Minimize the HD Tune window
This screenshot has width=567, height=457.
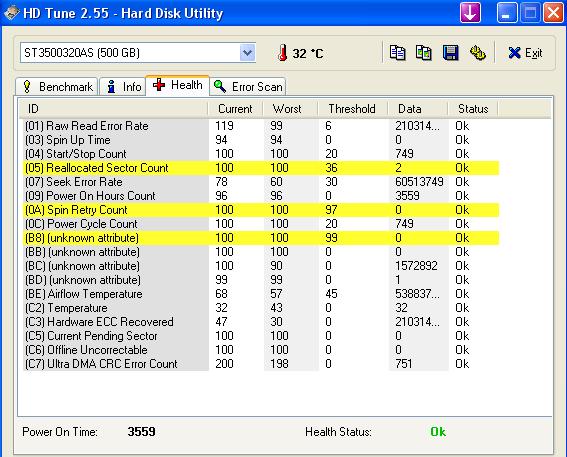click(x=507, y=13)
